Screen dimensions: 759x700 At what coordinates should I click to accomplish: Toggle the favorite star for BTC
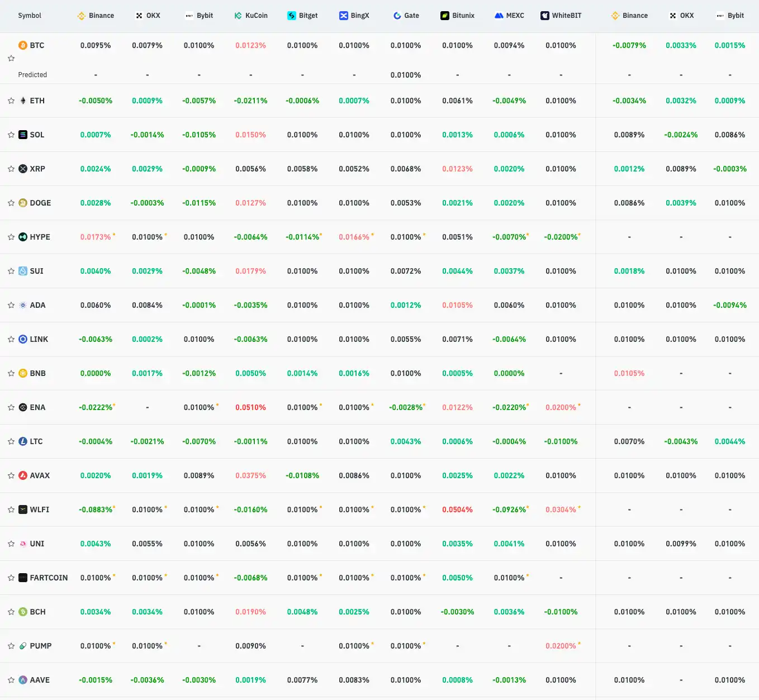(x=11, y=58)
